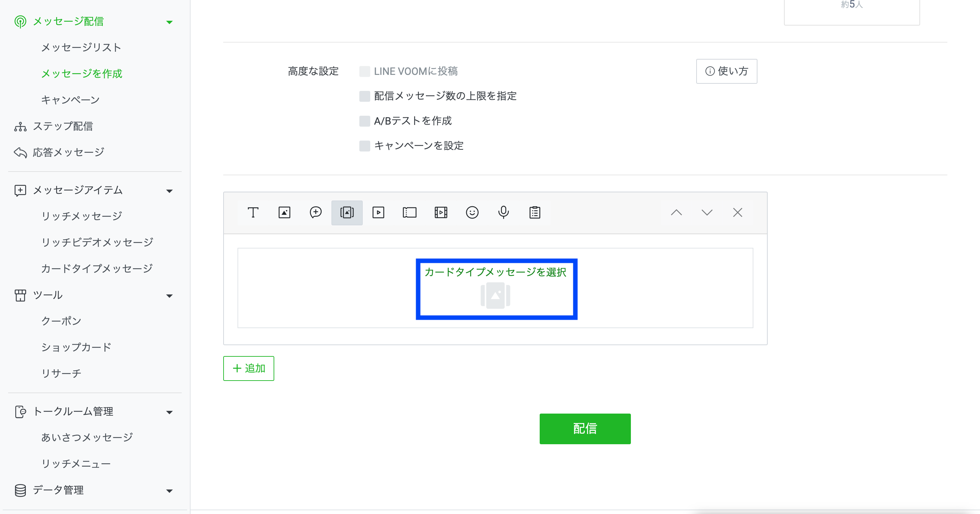
Task: Collapse the メッセージ配信 sidebar section
Action: 169,22
